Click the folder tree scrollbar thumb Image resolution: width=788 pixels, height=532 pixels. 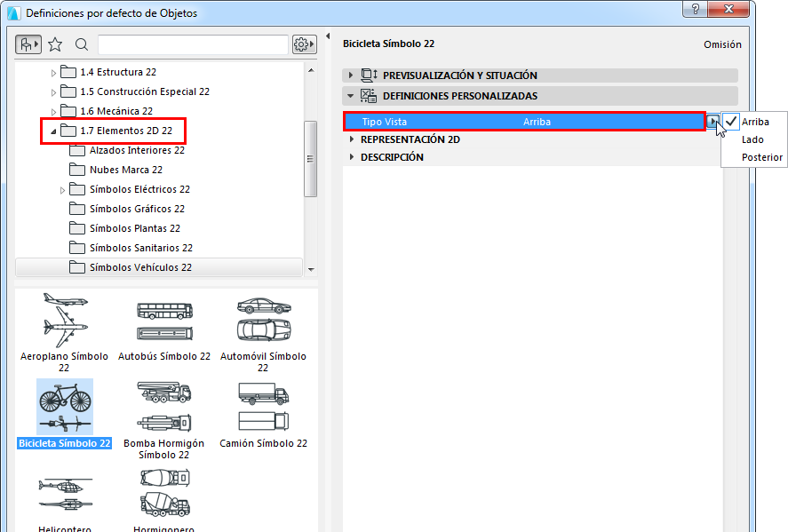[x=311, y=159]
